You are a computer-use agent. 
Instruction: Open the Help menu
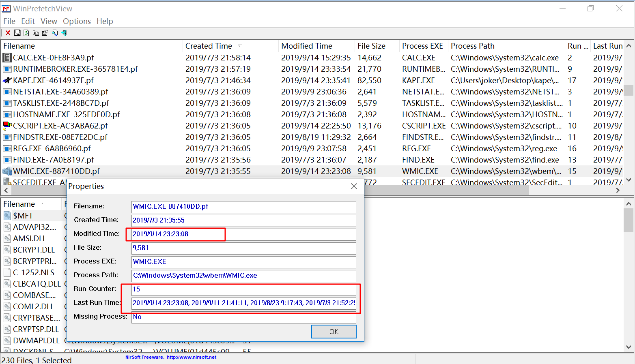coord(105,21)
